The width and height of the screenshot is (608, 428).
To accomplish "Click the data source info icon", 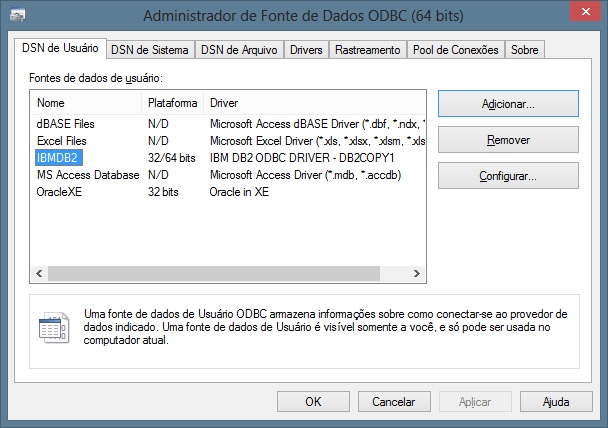I will [x=52, y=326].
